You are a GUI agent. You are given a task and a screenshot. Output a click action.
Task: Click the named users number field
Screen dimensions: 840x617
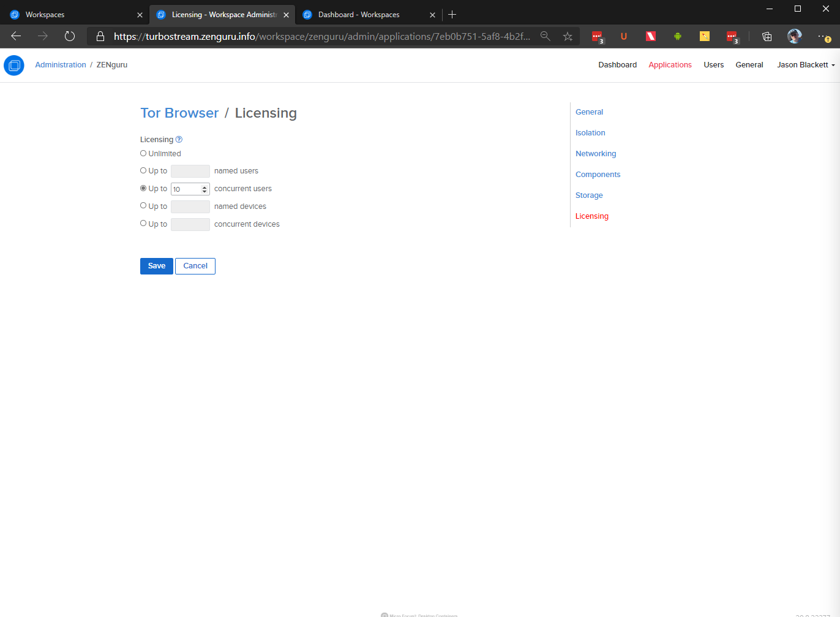(x=190, y=171)
